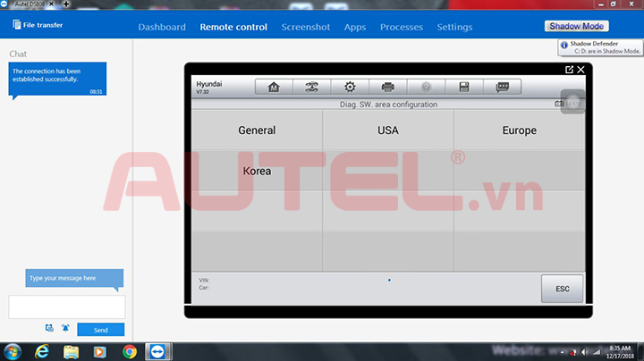Select the Remote control tab
Image resolution: width=644 pixels, height=361 pixels.
point(233,27)
